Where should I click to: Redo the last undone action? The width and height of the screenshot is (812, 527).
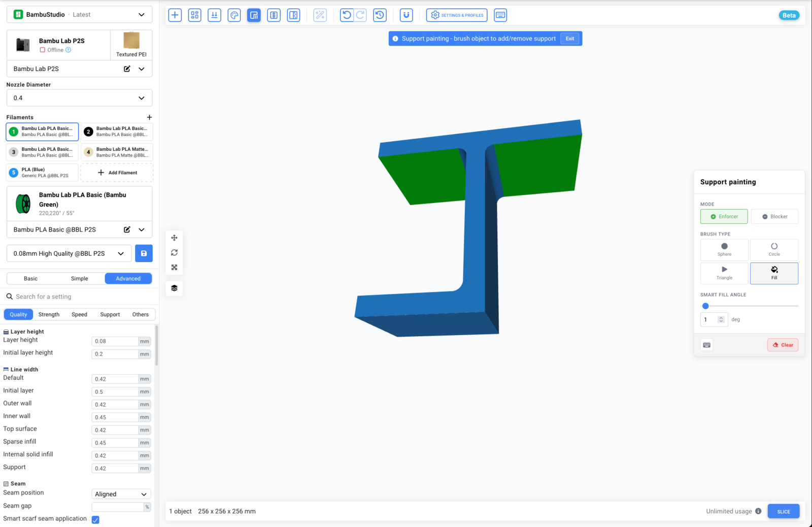click(x=360, y=15)
